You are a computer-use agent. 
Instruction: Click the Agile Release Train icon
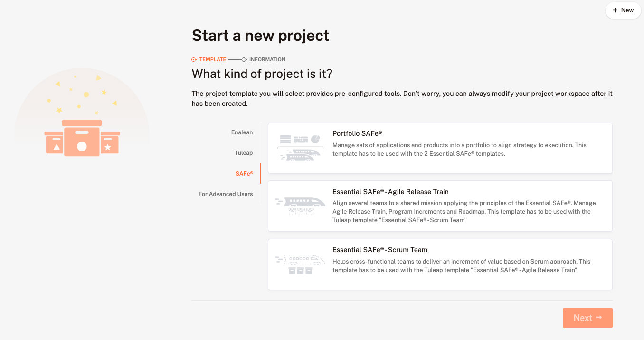tap(300, 206)
